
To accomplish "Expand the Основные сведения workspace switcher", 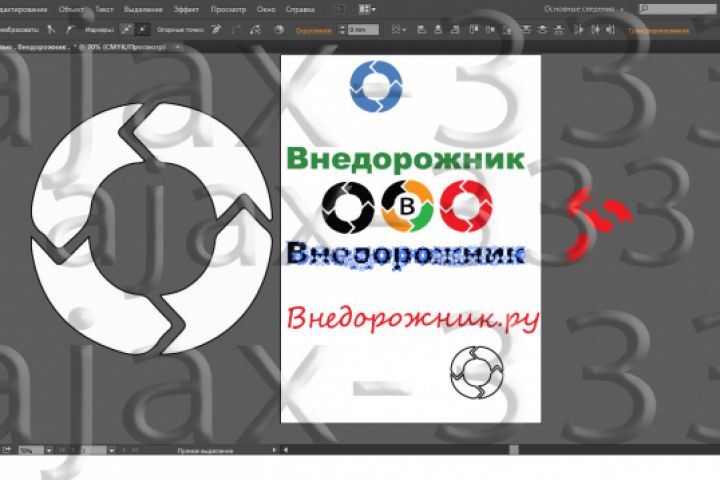I will click(584, 9).
